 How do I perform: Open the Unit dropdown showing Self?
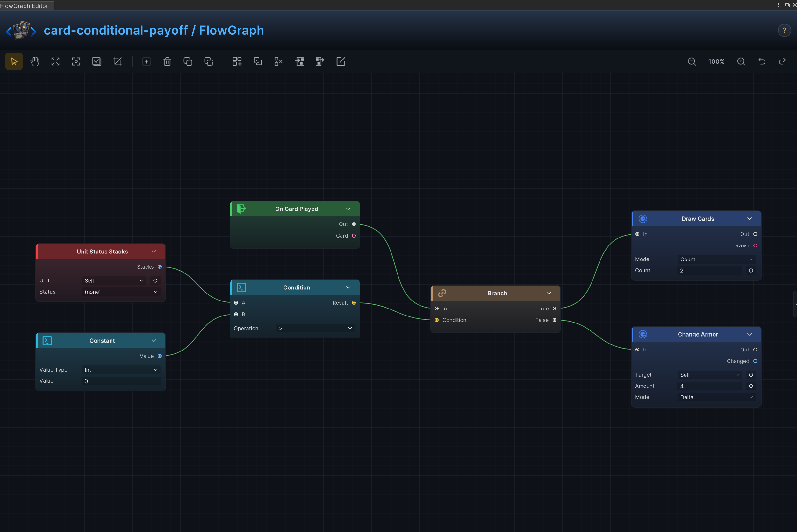pyautogui.click(x=114, y=280)
